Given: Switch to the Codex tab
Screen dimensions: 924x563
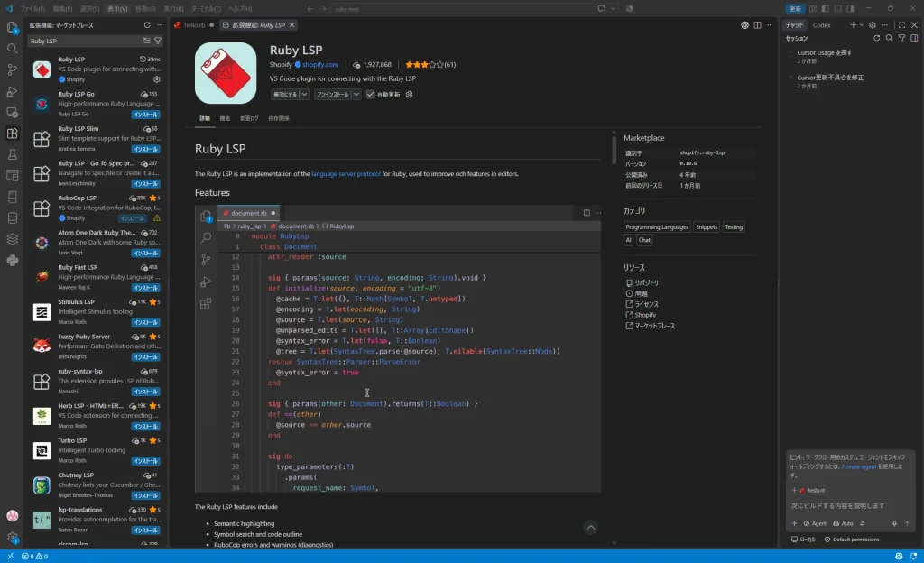Looking at the screenshot, I should pos(821,25).
